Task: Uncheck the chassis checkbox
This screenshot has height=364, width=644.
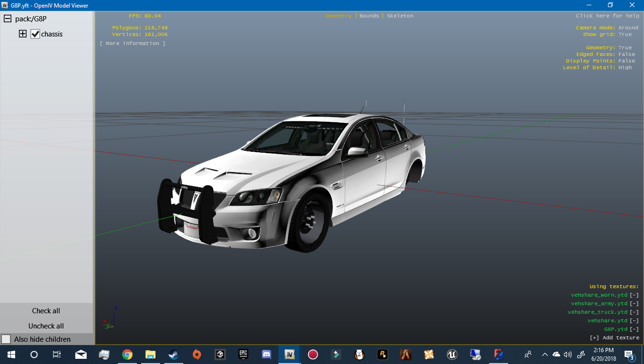Action: pos(35,34)
